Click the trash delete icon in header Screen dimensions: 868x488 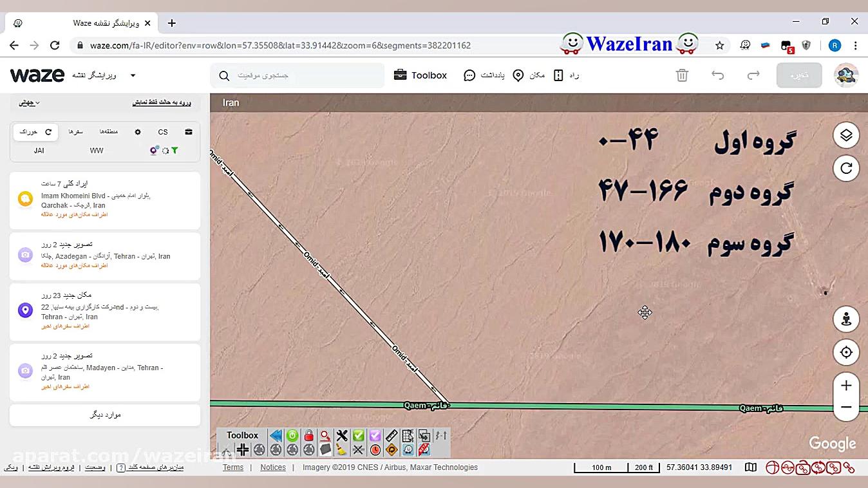[682, 75]
